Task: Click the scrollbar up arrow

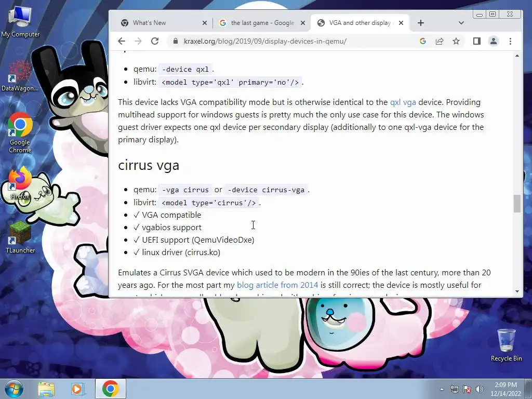Action: coord(517,56)
